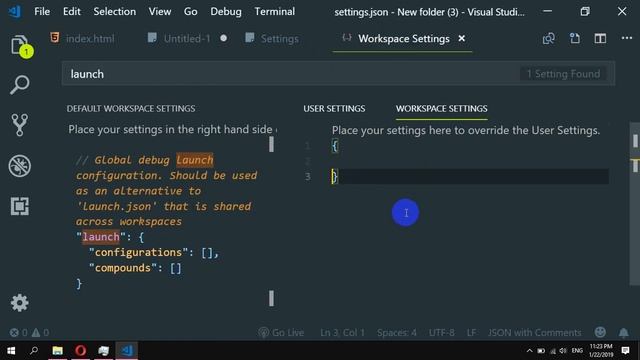Open the Debug view in activity bar

coord(20,166)
